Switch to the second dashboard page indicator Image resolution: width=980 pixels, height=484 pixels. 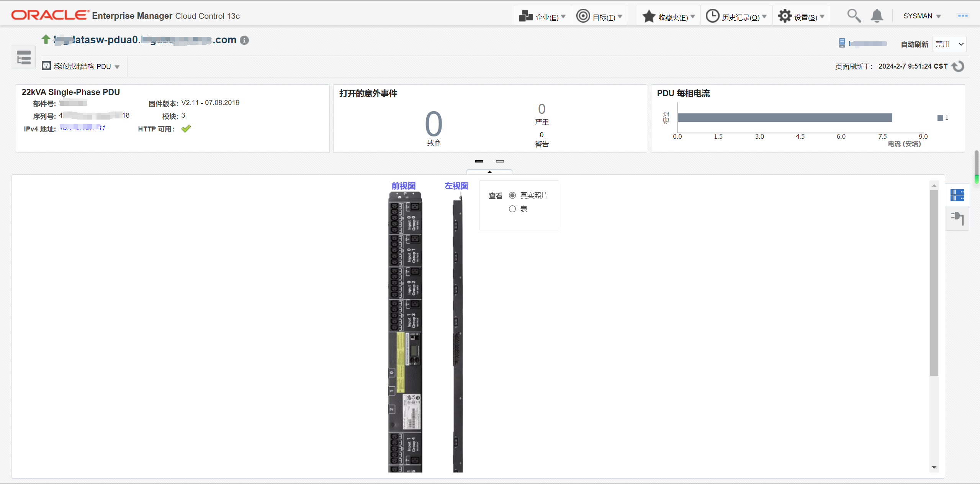(x=500, y=161)
